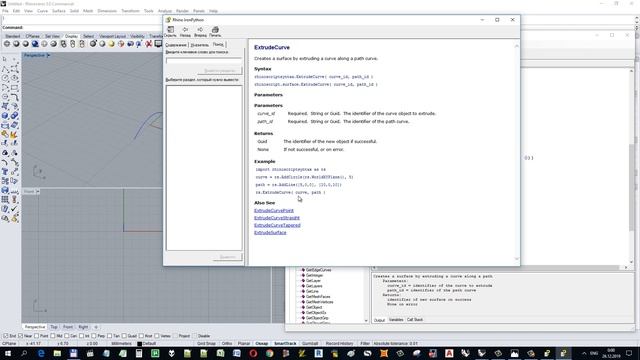Switch to the Select toolbar tab
Image resolution: width=640 pixels, height=360 pixels.
pos(88,36)
